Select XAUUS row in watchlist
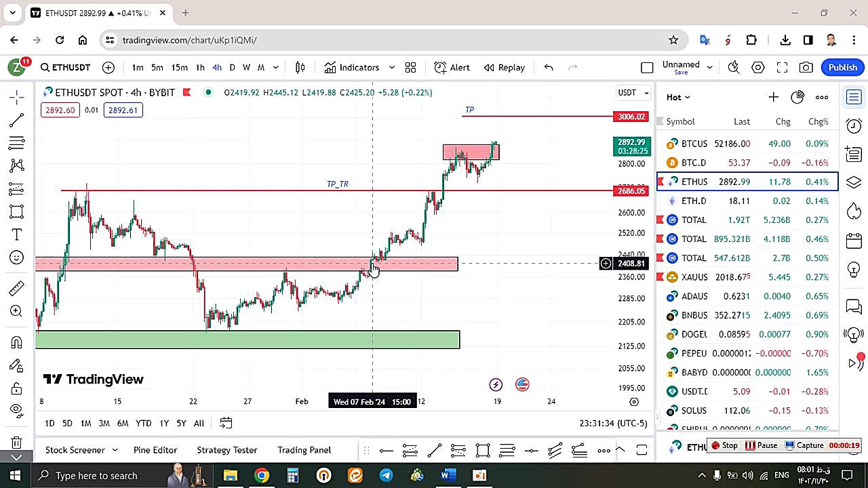This screenshot has height=488, width=868. 747,277
